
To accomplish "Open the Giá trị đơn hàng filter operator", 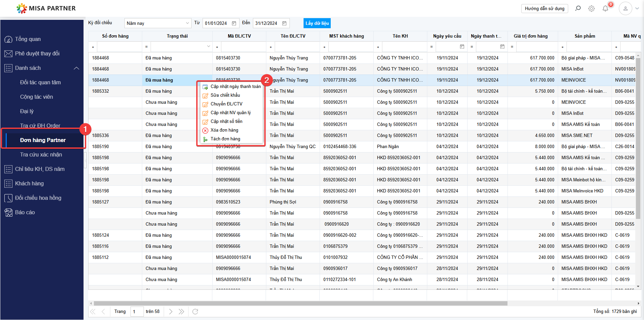I will click(512, 47).
